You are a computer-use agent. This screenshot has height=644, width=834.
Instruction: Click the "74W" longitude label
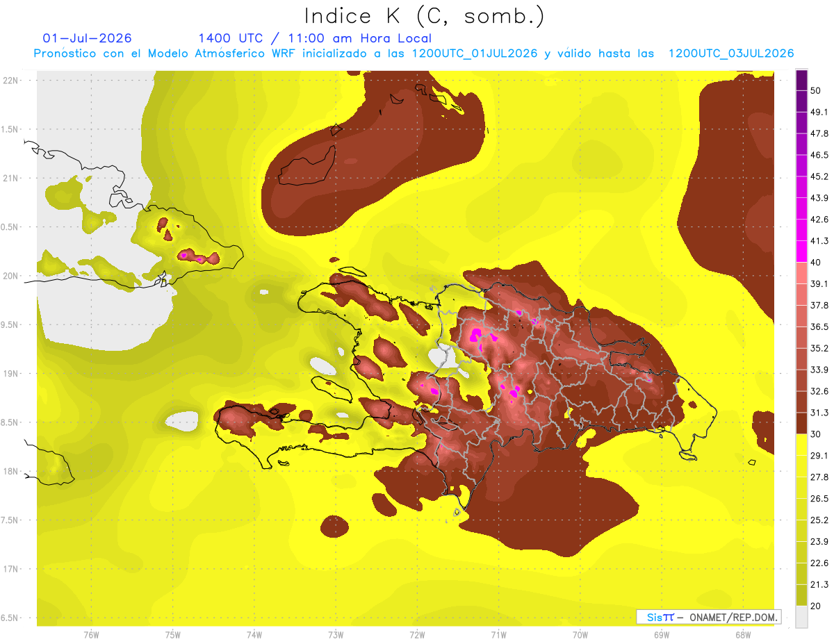(x=254, y=634)
